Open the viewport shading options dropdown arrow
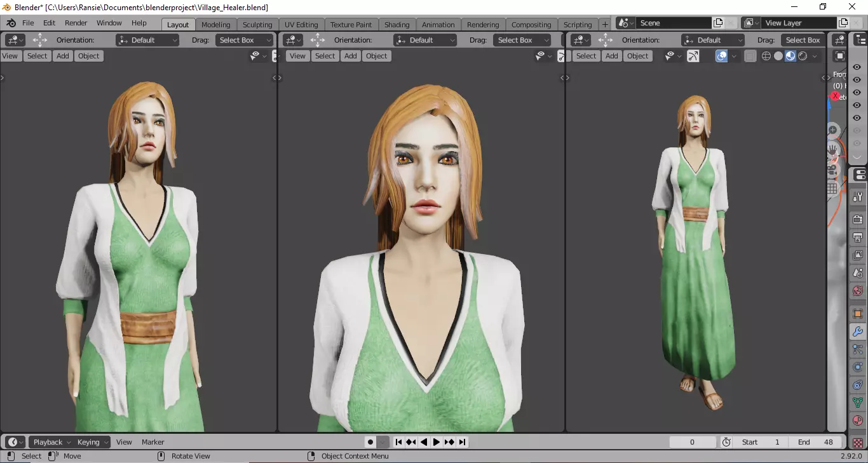Screen dimensions: 868x463 pyautogui.click(x=815, y=56)
